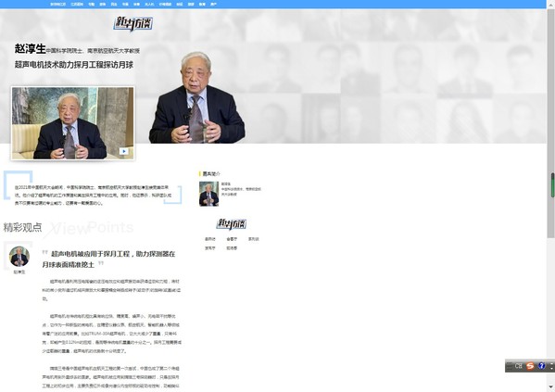Click the IME bar grip handle at left edge
The height and width of the screenshot is (392, 555).
[x=510, y=366]
